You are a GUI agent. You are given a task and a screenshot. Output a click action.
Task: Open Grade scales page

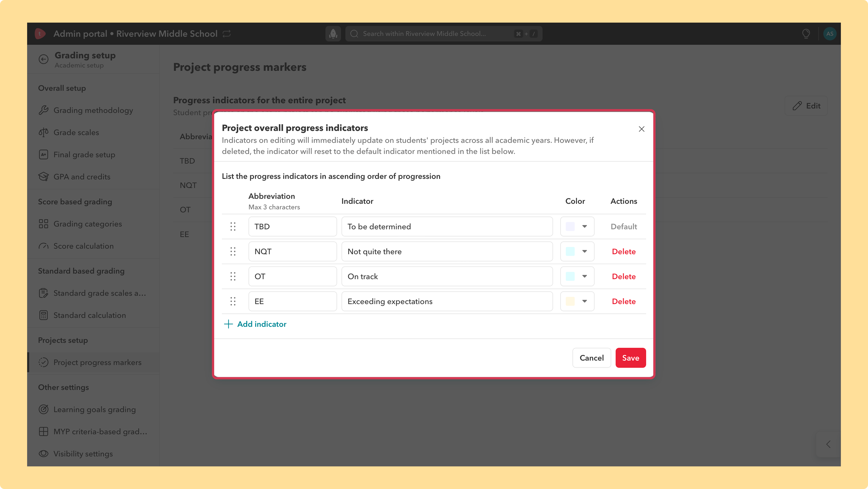(x=93, y=132)
